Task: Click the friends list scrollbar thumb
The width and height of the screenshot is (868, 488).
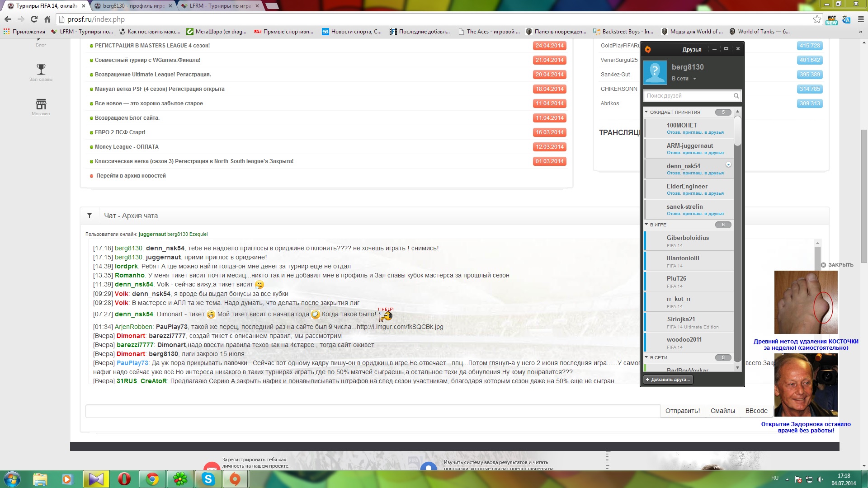Action: pyautogui.click(x=737, y=131)
